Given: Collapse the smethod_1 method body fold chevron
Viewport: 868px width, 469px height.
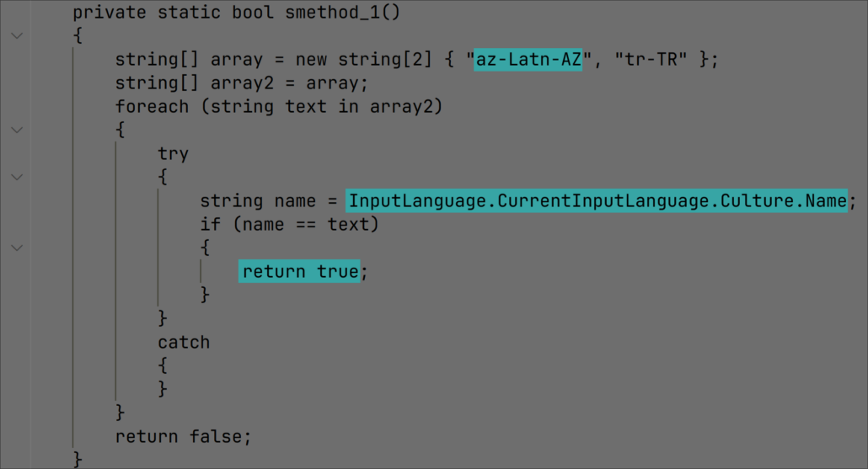Looking at the screenshot, I should (x=17, y=36).
